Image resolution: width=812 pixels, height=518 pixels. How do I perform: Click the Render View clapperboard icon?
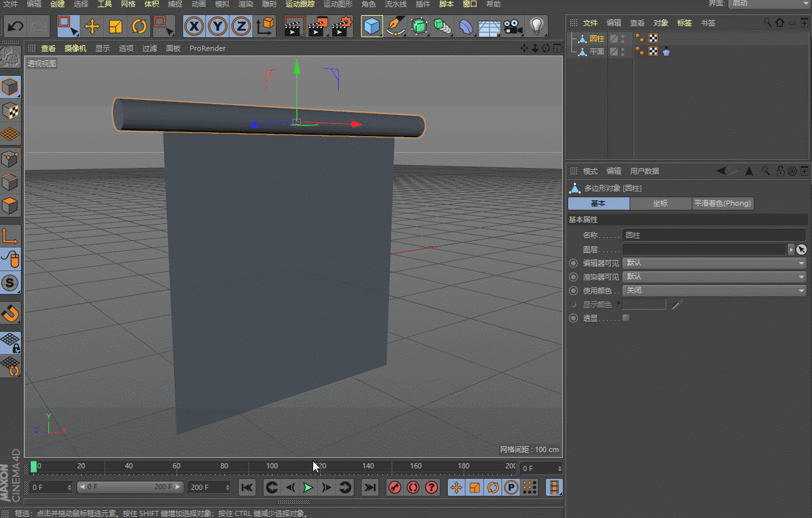295,26
